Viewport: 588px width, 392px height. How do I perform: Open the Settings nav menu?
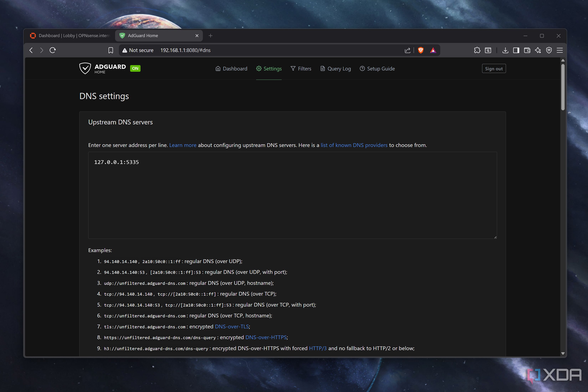coord(269,68)
